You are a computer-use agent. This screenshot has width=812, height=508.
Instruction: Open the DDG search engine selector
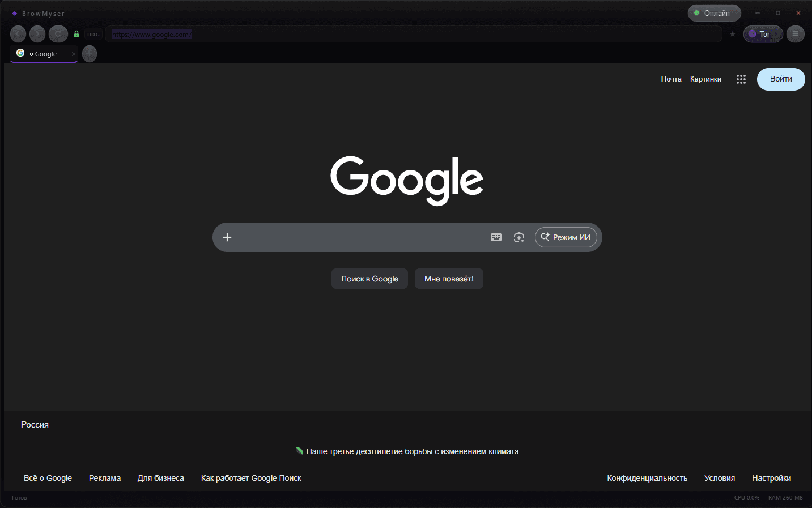[x=93, y=35]
